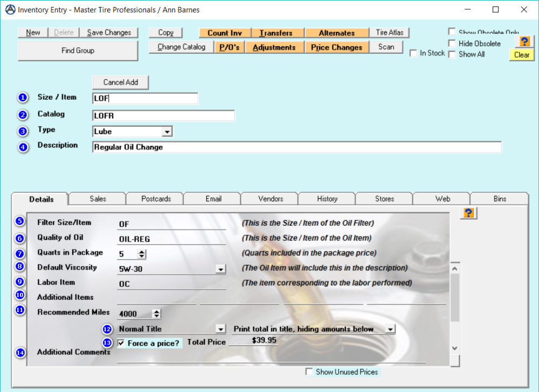
Task: Click the up arrow on Quarts in Package
Action: (x=141, y=250)
